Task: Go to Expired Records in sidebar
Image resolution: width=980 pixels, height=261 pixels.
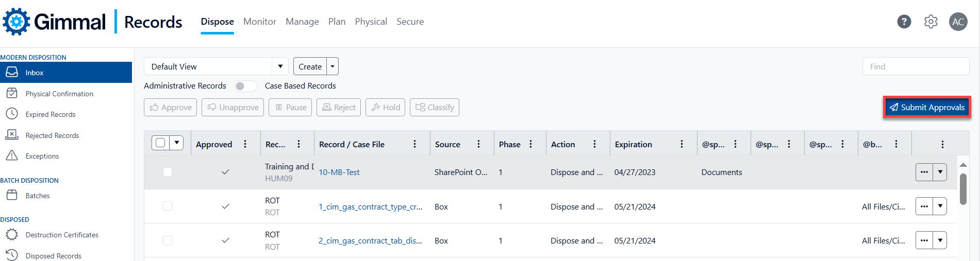Action: [51, 114]
